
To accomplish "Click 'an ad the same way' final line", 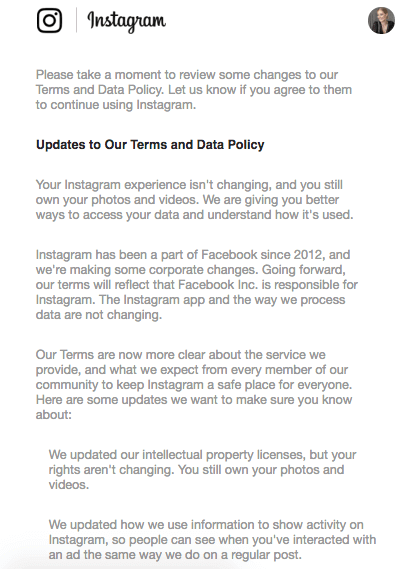I will [x=175, y=555].
